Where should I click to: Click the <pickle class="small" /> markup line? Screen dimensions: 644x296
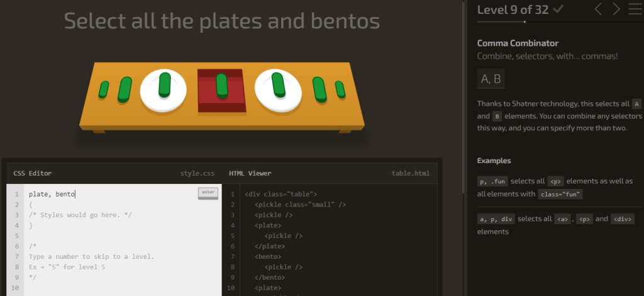pos(300,204)
